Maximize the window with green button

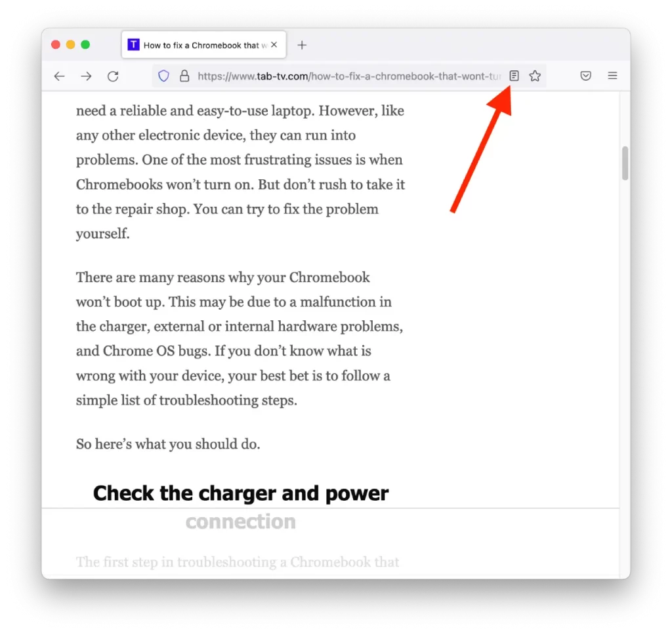[85, 45]
